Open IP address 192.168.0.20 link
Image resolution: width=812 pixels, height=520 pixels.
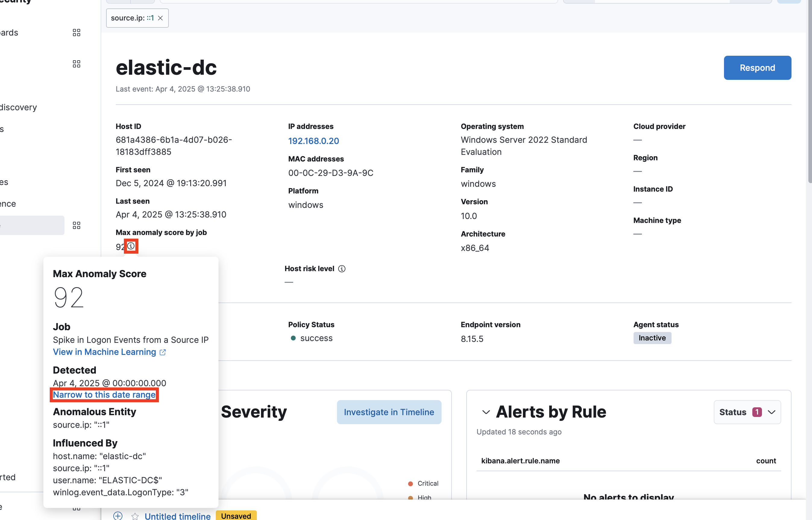pos(313,141)
